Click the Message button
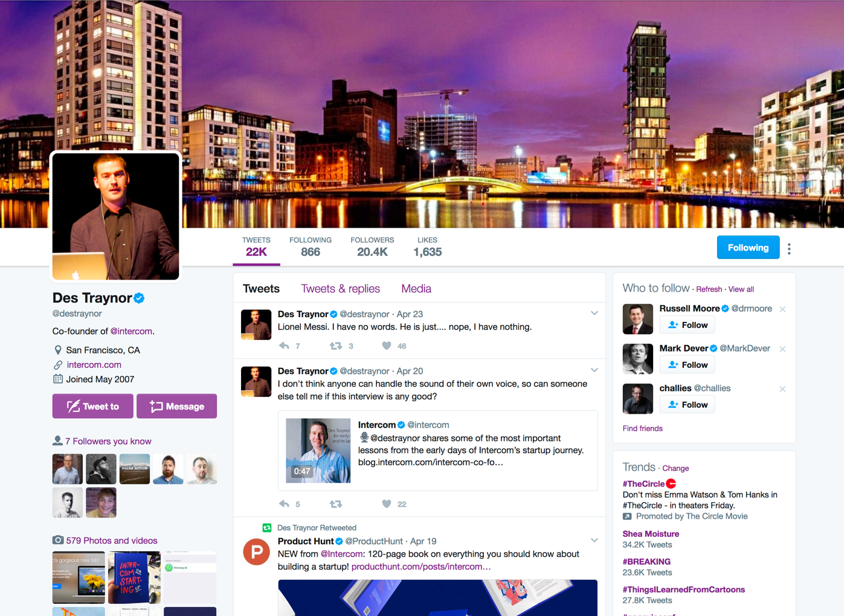Image resolution: width=844 pixels, height=616 pixels. pos(176,406)
